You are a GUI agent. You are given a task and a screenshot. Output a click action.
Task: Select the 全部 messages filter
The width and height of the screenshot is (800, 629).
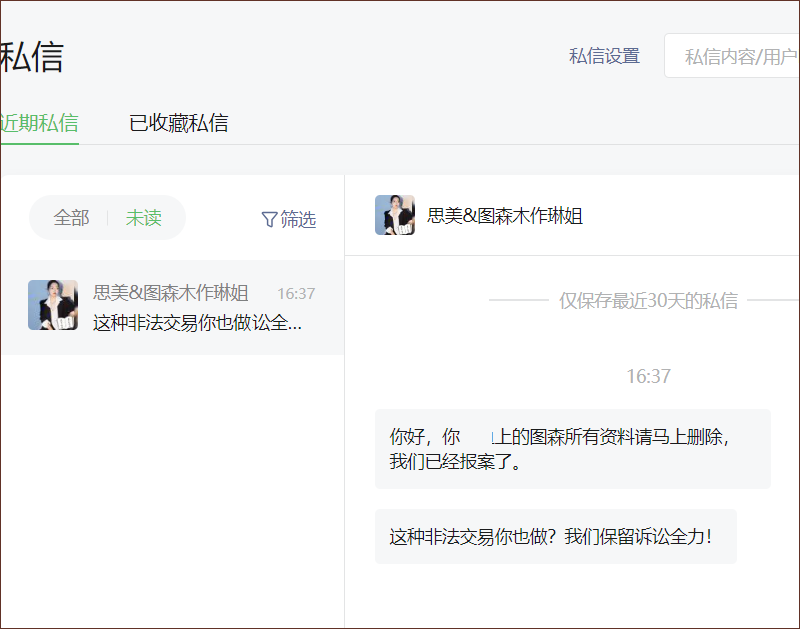point(71,218)
